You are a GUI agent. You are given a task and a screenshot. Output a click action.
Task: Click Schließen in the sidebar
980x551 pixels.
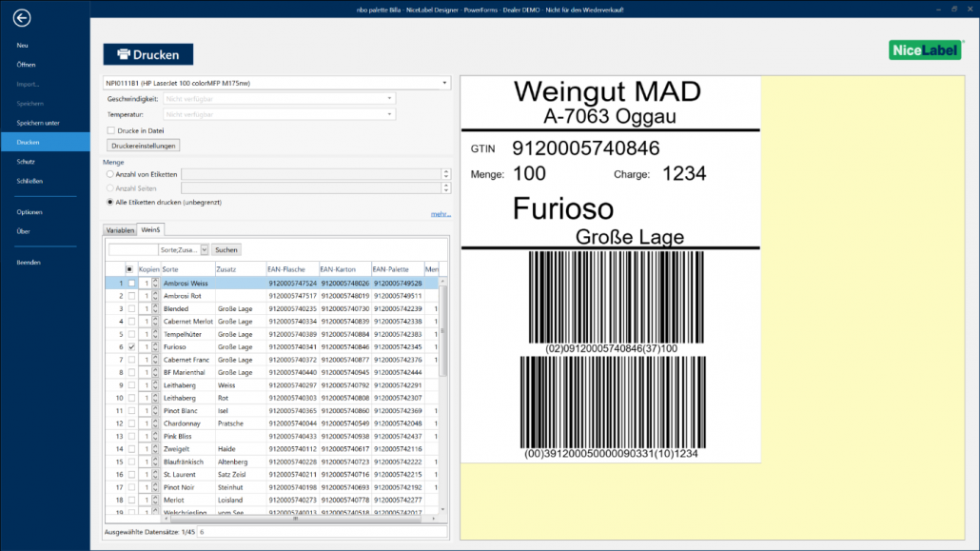pyautogui.click(x=30, y=181)
